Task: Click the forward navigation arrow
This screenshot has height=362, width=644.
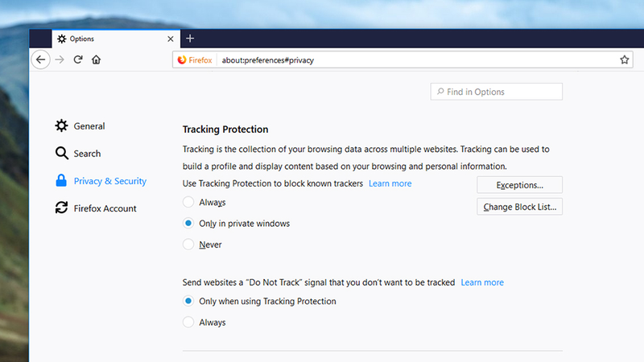Action: [60, 60]
